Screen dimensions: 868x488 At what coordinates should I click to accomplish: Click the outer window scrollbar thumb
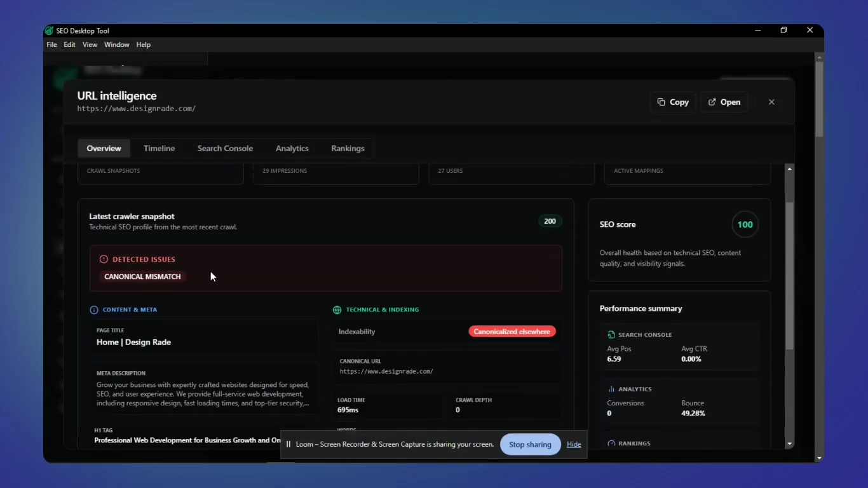pyautogui.click(x=819, y=99)
